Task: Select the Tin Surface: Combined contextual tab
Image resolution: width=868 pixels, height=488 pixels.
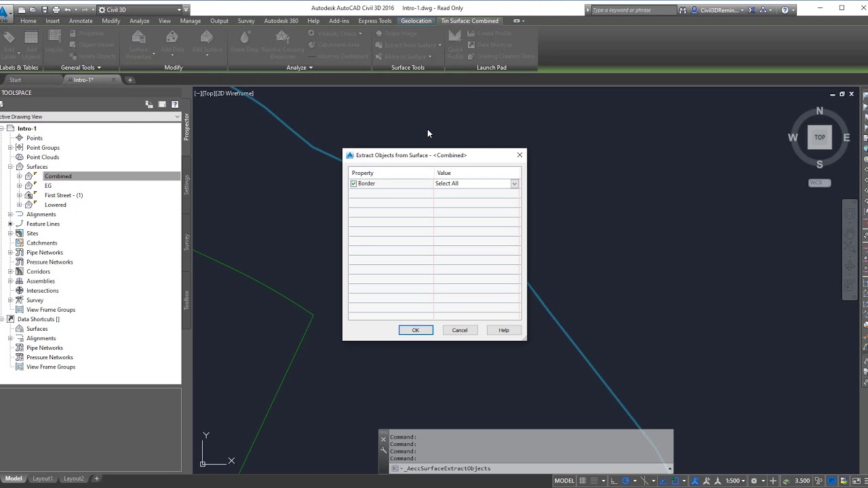Action: tap(469, 21)
